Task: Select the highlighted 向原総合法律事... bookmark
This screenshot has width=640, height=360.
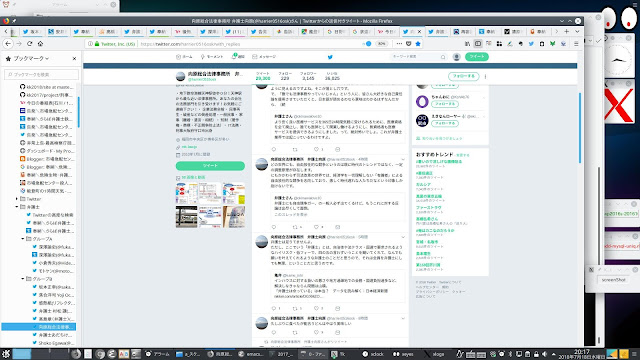Action: click(x=39, y=327)
